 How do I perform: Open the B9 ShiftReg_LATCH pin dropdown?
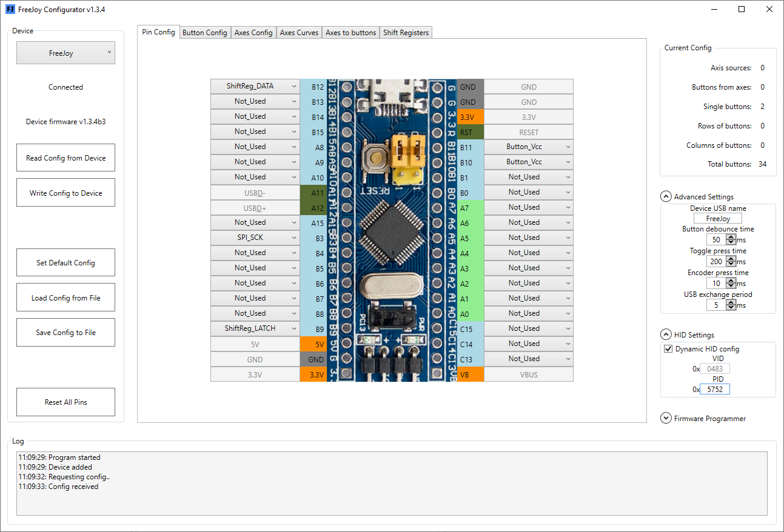(255, 328)
